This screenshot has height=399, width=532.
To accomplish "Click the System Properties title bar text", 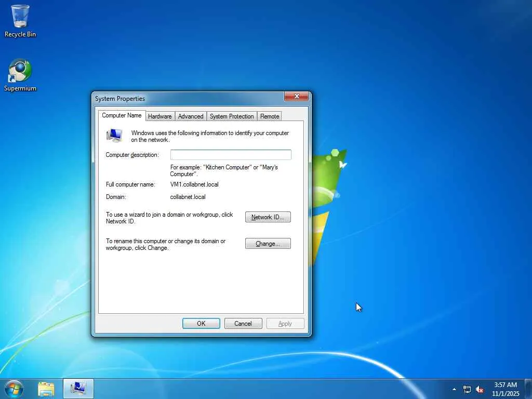I will click(x=120, y=98).
